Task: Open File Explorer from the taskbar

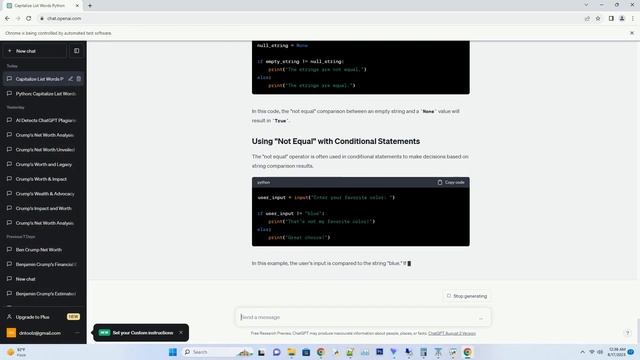Action: pyautogui.click(x=291, y=352)
